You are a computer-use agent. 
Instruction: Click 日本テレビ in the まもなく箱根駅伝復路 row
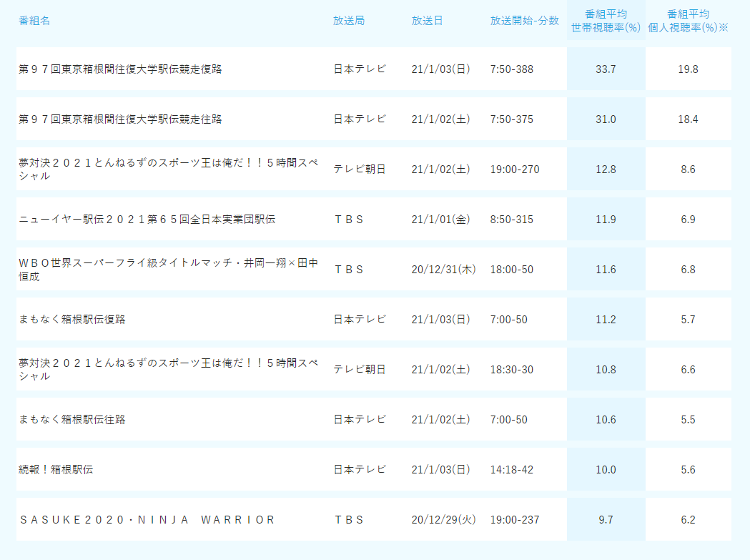coord(359,319)
